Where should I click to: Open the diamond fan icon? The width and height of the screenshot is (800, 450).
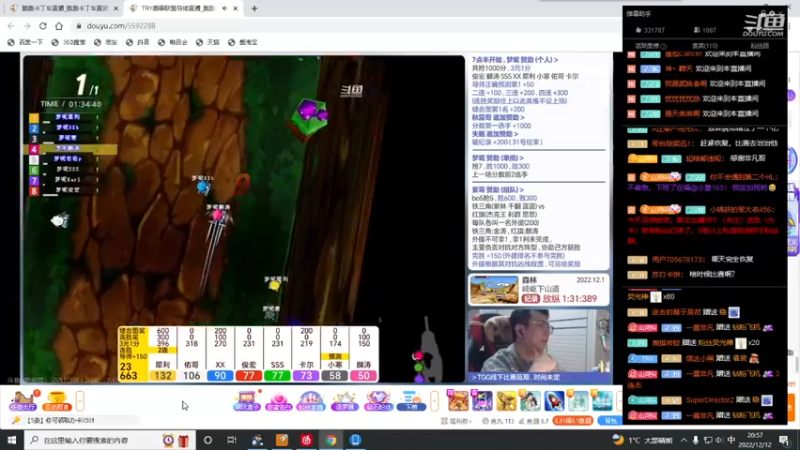[x=378, y=401]
